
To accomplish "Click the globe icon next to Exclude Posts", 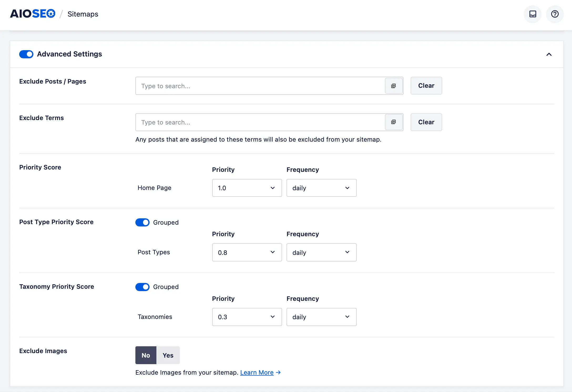I will click(393, 86).
